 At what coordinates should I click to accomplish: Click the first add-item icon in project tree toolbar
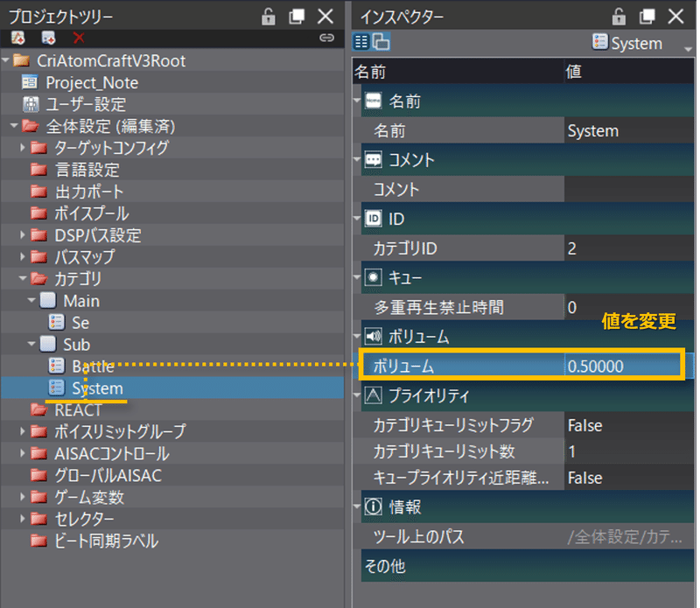pos(17,38)
